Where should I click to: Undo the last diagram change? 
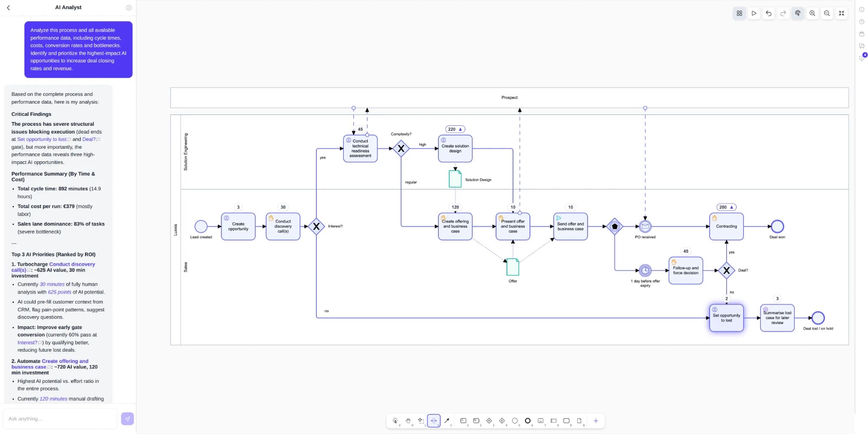769,13
